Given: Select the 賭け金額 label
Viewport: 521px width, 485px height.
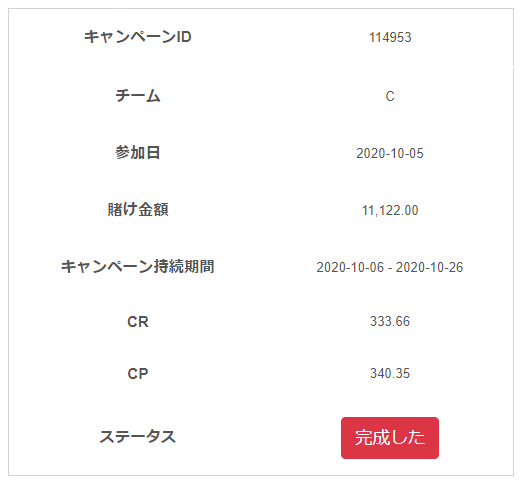Looking at the screenshot, I should point(138,209).
